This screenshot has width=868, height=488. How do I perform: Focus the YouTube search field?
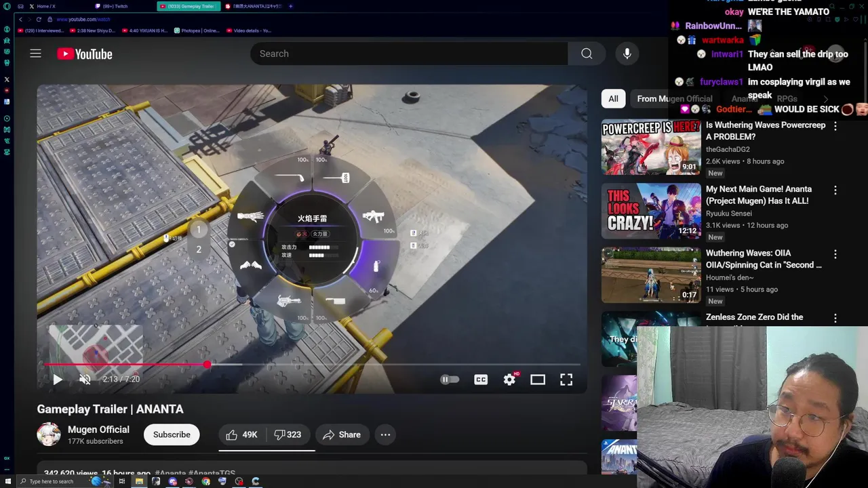(409, 54)
